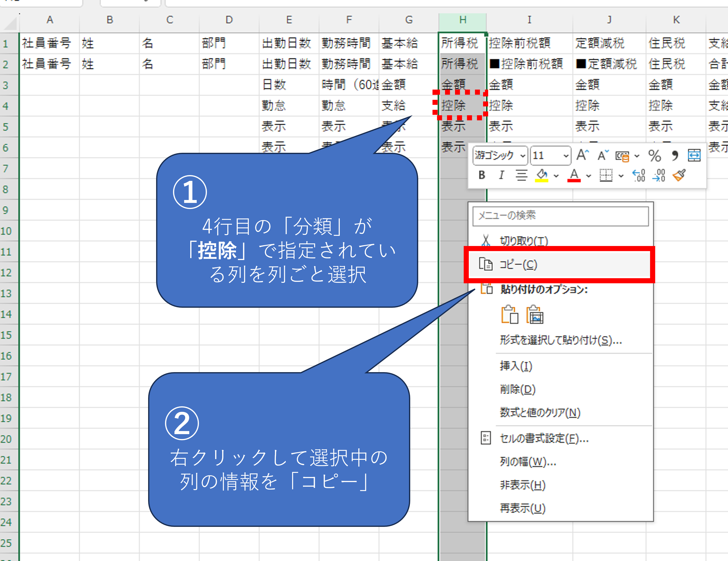Expand accounting format dropdown arrow
728x561 pixels.
[x=637, y=156]
